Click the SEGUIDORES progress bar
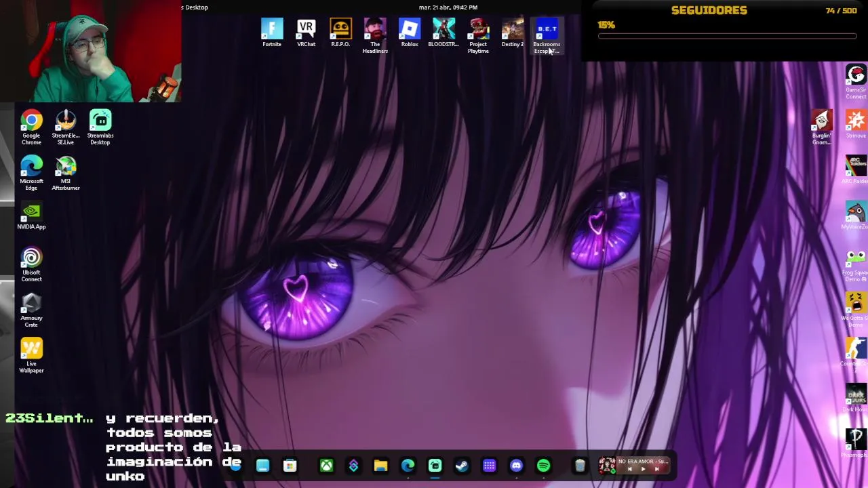Screen dimensions: 868x488 pos(727,37)
